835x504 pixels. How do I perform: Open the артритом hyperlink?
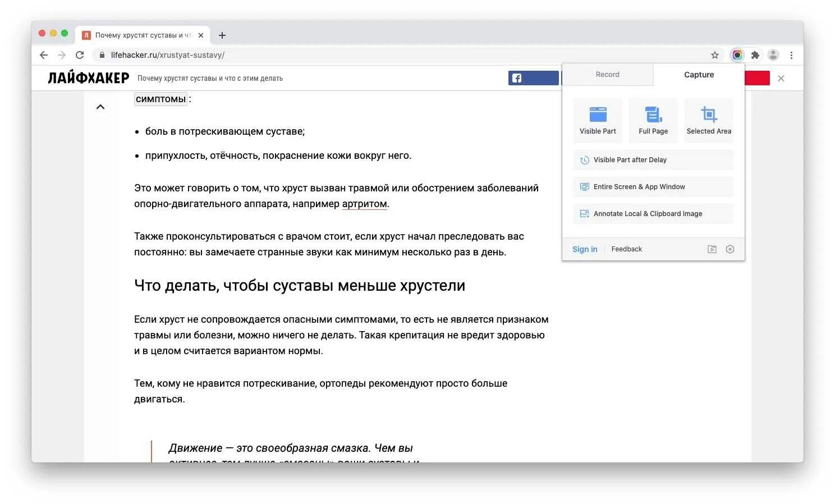tap(365, 204)
